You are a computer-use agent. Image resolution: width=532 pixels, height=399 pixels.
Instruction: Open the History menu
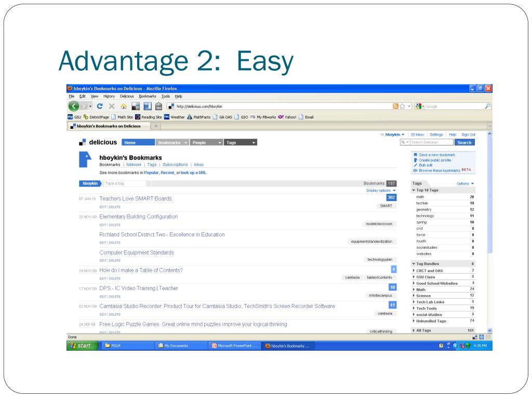(x=109, y=96)
